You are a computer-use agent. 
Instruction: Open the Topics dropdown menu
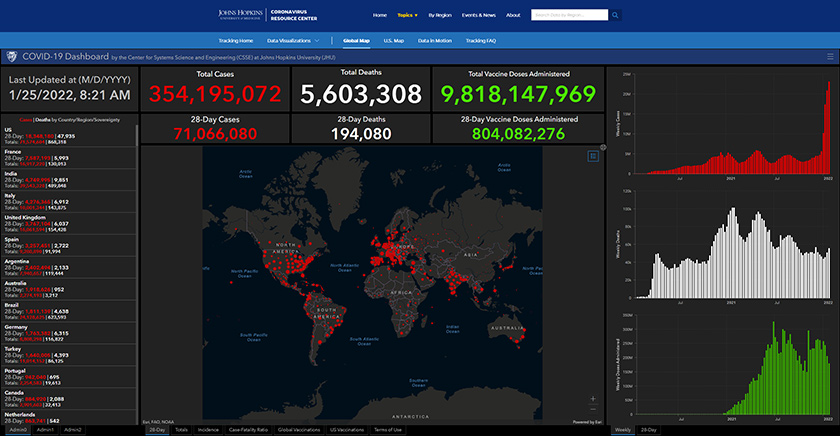[x=407, y=15]
